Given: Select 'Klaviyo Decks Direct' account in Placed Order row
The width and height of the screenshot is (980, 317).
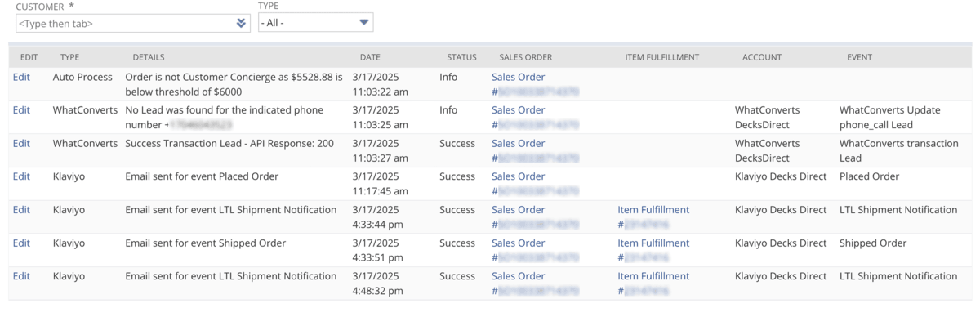Looking at the screenshot, I should [781, 176].
